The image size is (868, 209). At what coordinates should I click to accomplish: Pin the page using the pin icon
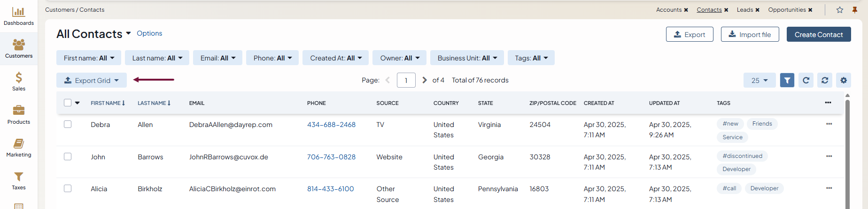pyautogui.click(x=855, y=10)
